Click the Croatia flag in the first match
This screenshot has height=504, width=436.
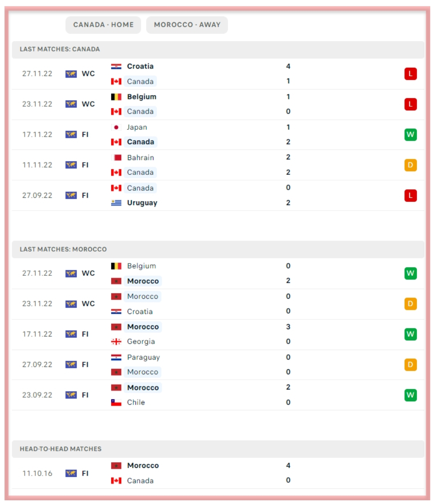(x=116, y=66)
